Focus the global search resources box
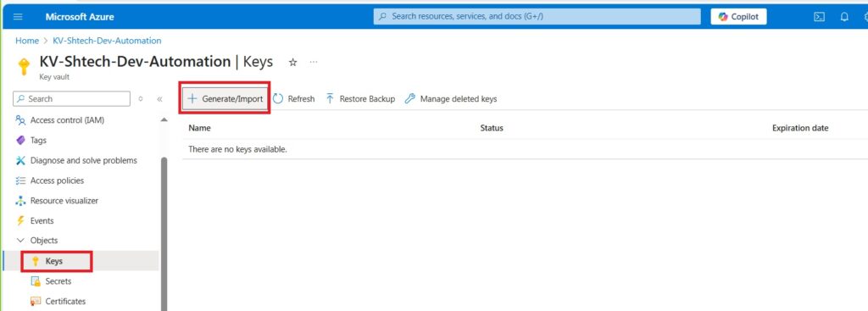 (537, 17)
